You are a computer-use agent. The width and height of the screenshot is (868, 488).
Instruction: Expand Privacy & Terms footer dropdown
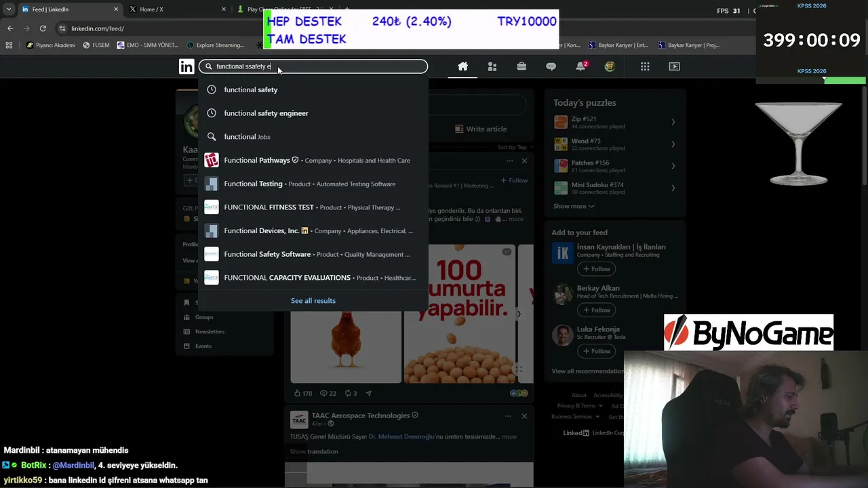point(580,406)
